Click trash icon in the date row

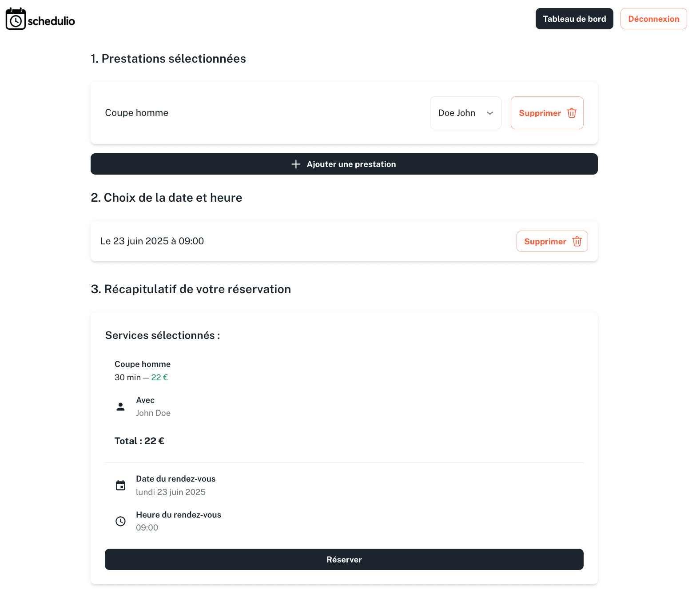(x=577, y=242)
